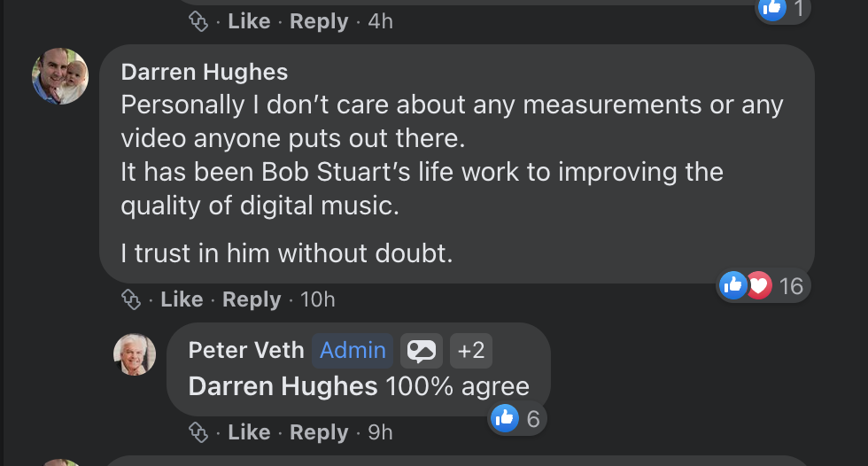Click the Darren Hughes mention in the reply
This screenshot has height=466, width=868.
(x=283, y=386)
